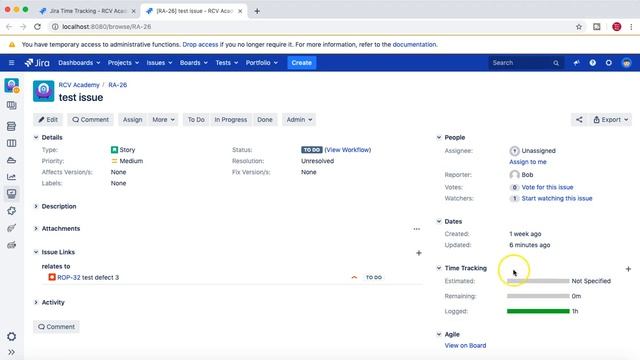
Task: Open project settings gear at sidebar bottom
Action: pyautogui.click(x=11, y=336)
